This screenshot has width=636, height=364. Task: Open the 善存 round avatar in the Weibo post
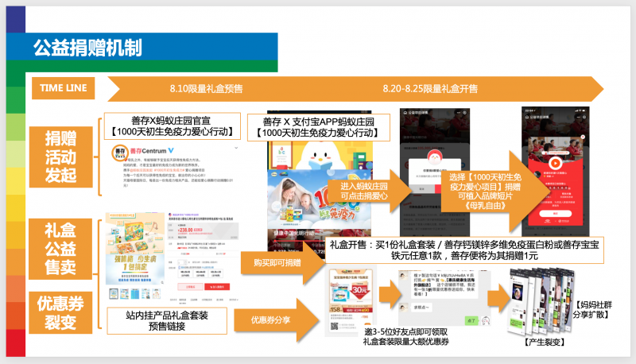[120, 153]
